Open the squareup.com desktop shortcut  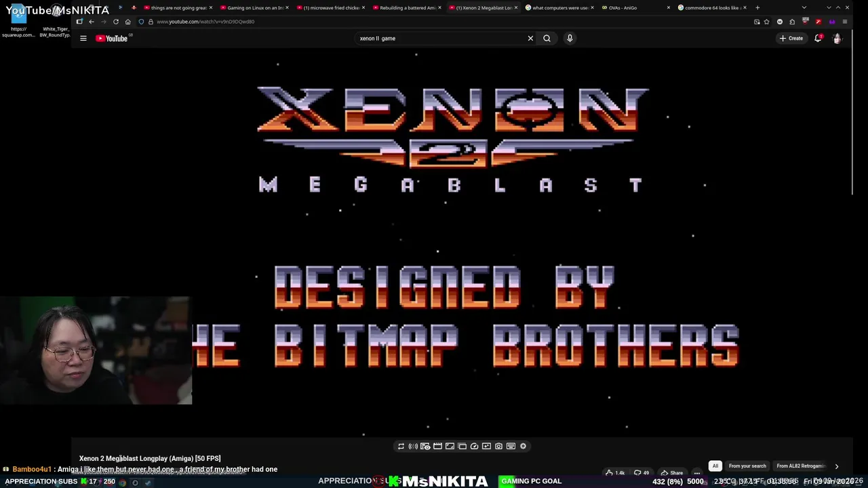(18, 22)
